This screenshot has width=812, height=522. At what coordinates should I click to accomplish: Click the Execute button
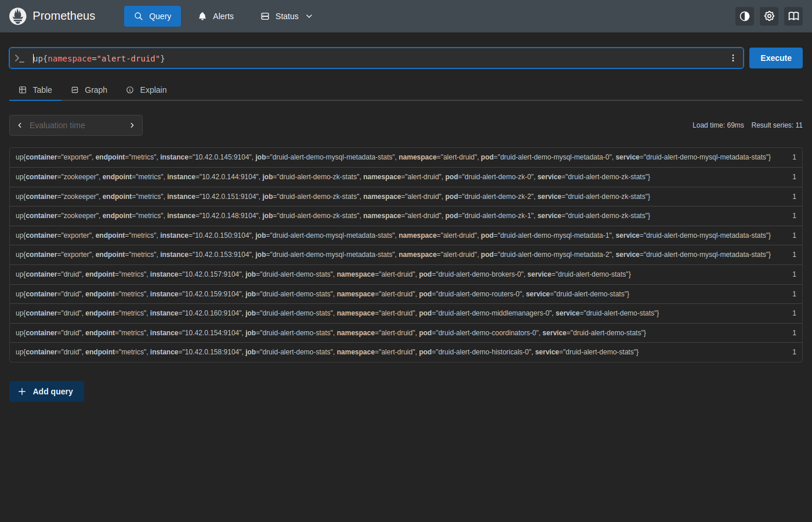776,58
